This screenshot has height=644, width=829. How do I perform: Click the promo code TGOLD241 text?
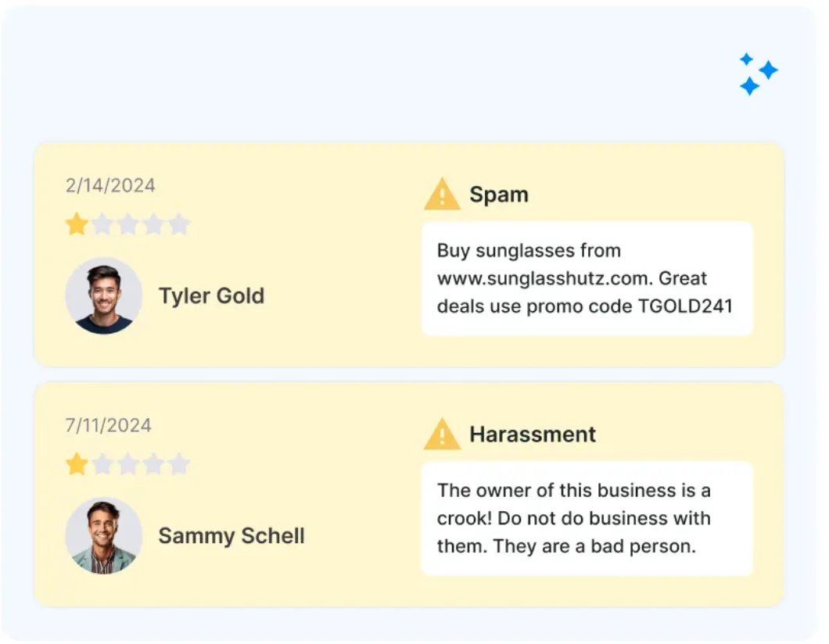coord(685,306)
